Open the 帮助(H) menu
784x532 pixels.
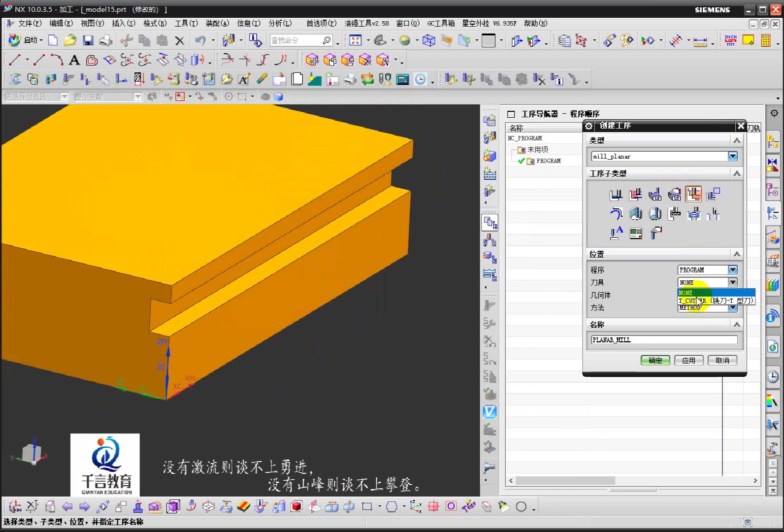(536, 23)
